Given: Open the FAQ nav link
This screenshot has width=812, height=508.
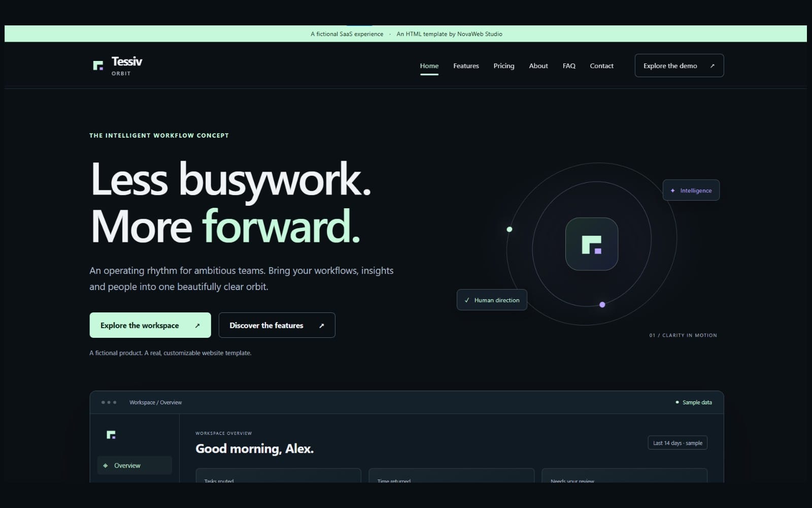Looking at the screenshot, I should pos(569,66).
